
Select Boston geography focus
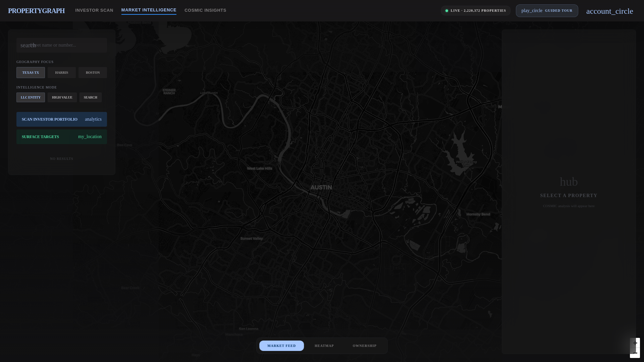click(93, 73)
